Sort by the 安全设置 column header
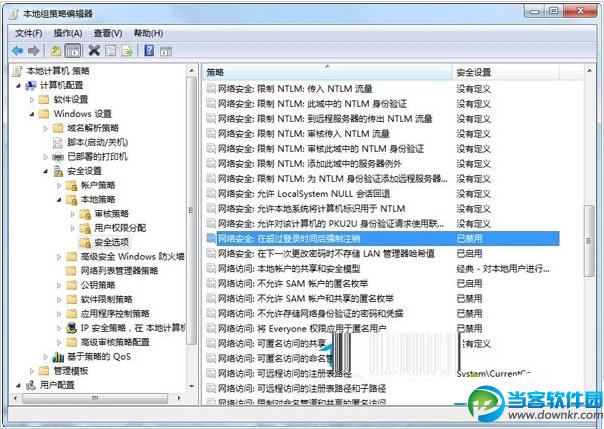This screenshot has height=429, width=604. pyautogui.click(x=505, y=72)
